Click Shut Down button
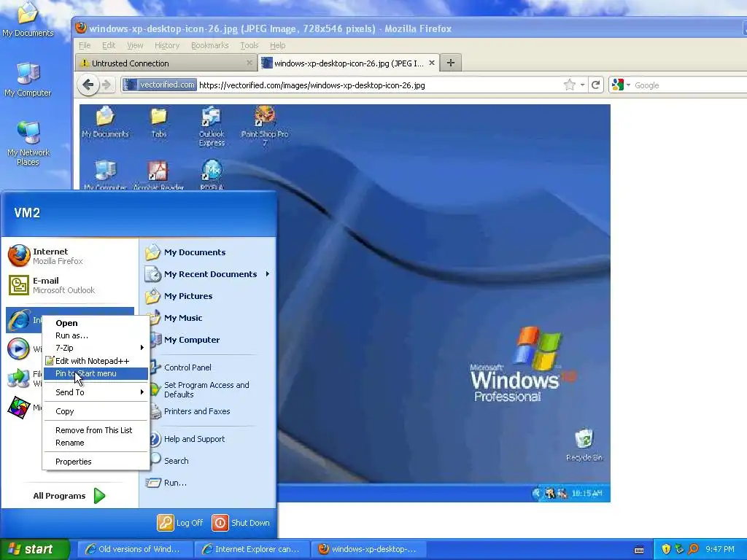Viewport: 747px width, 560px height. [x=241, y=523]
